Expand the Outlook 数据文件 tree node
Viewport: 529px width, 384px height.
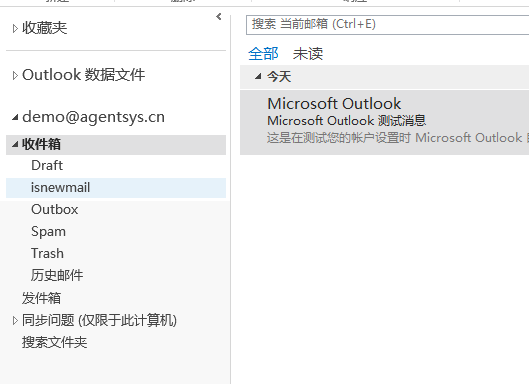(x=15, y=75)
